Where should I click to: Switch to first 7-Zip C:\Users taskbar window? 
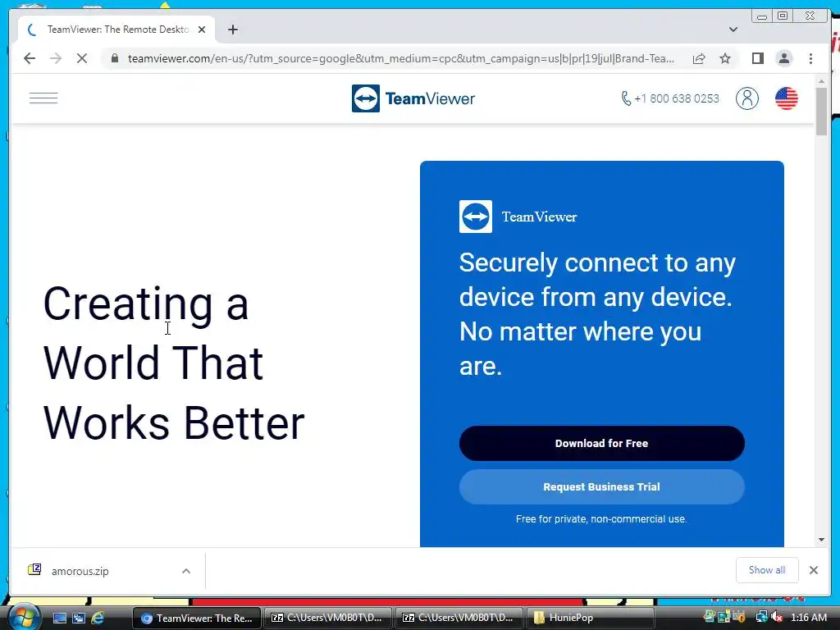327,618
